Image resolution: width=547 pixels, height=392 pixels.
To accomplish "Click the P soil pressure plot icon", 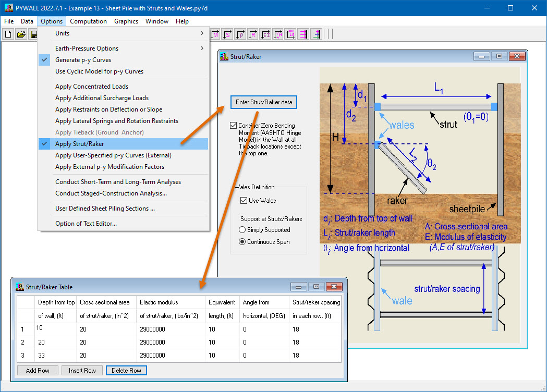I will [x=240, y=34].
